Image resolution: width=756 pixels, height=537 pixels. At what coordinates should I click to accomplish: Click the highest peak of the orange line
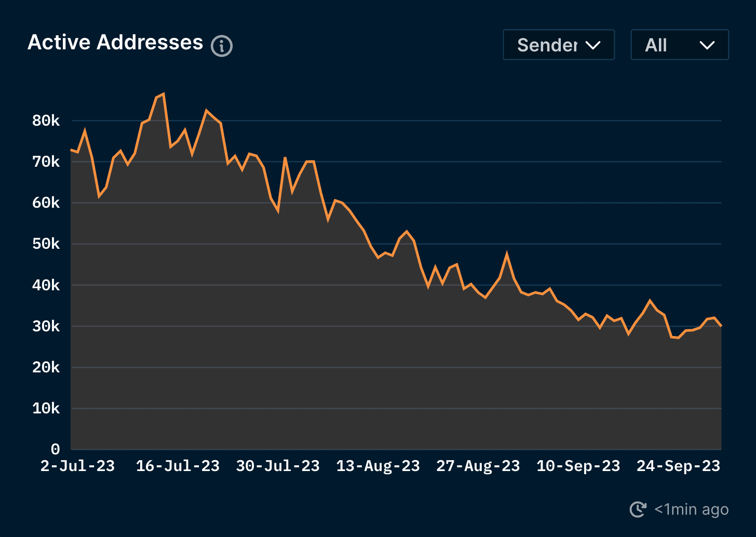(164, 94)
